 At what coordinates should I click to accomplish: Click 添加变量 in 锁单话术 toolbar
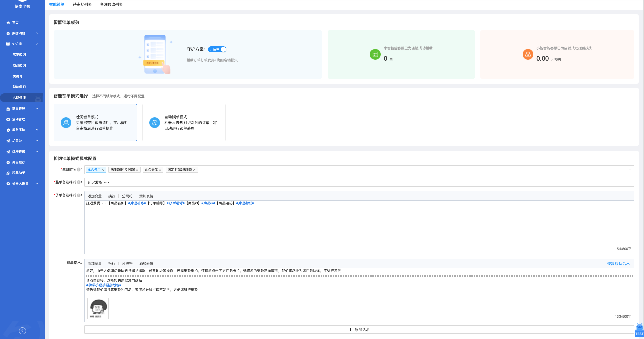[95, 263]
